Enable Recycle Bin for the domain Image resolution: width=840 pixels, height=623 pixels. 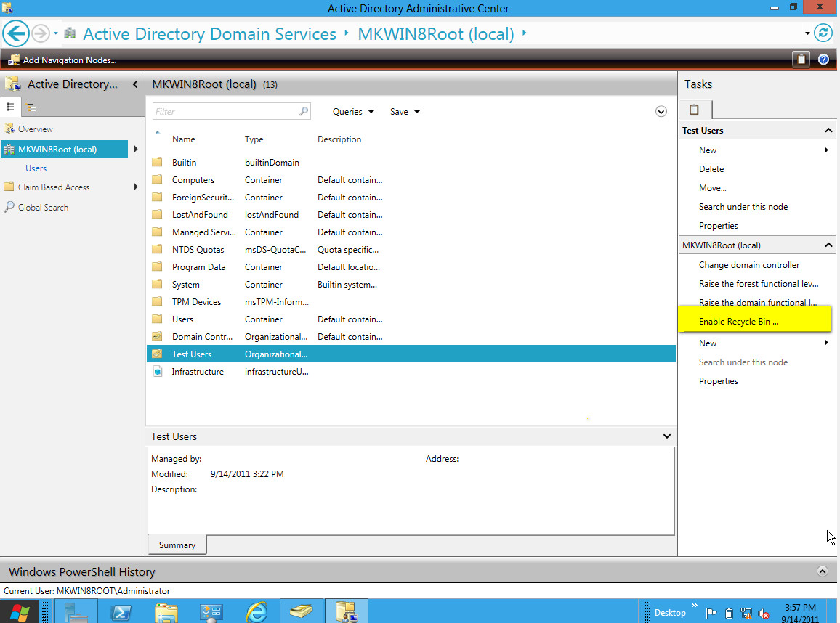tap(738, 321)
